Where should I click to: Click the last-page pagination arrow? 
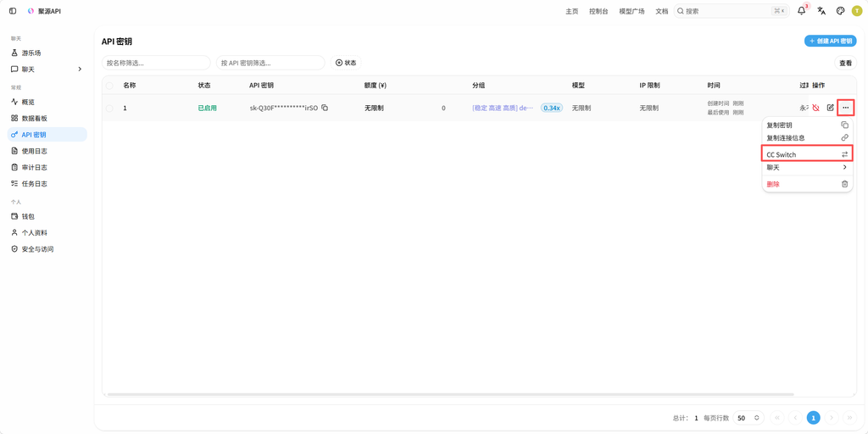pos(849,418)
